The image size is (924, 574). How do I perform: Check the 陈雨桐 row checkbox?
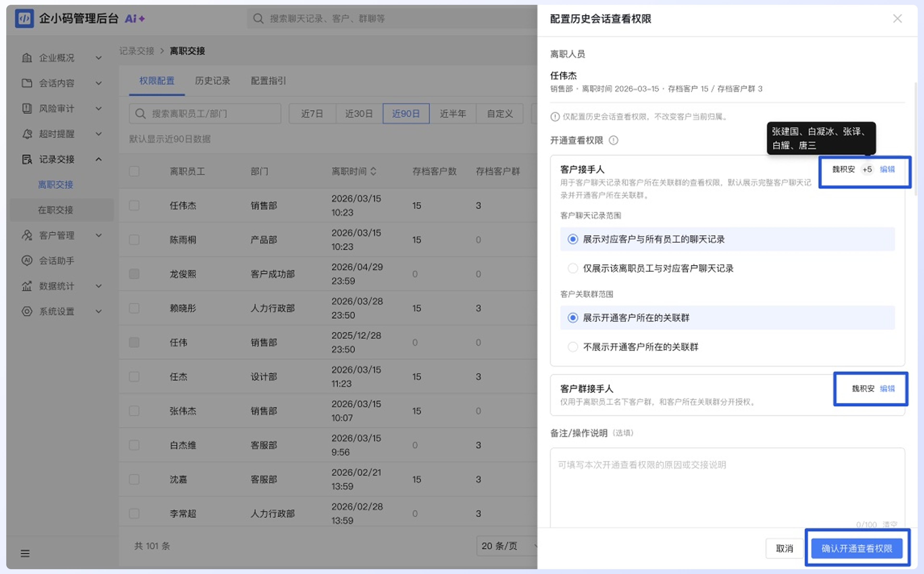[x=134, y=240]
